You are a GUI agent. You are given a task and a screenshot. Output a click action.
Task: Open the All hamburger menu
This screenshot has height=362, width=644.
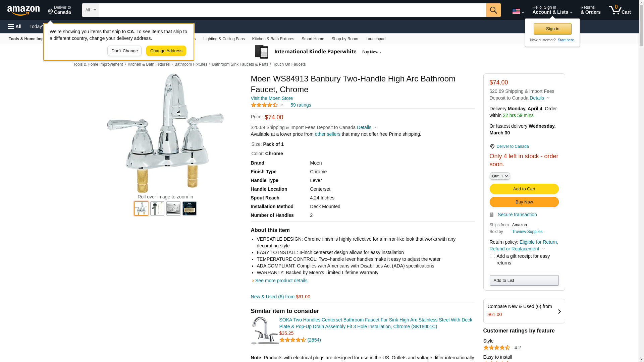click(15, 26)
